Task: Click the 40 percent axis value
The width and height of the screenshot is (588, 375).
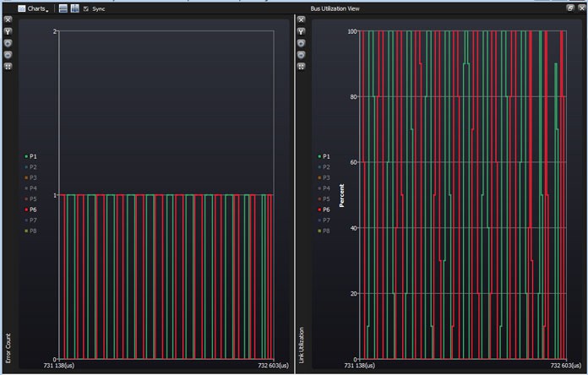Action: coord(353,228)
